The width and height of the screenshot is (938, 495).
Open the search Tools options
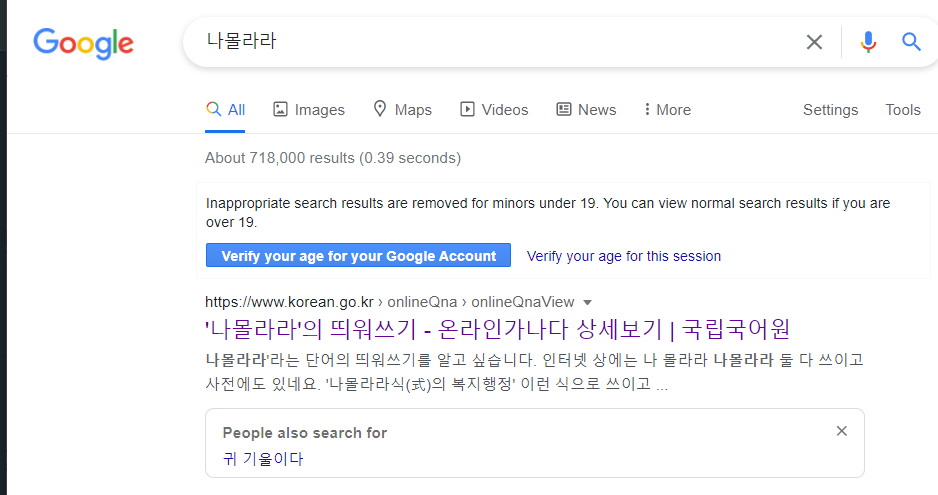(902, 110)
